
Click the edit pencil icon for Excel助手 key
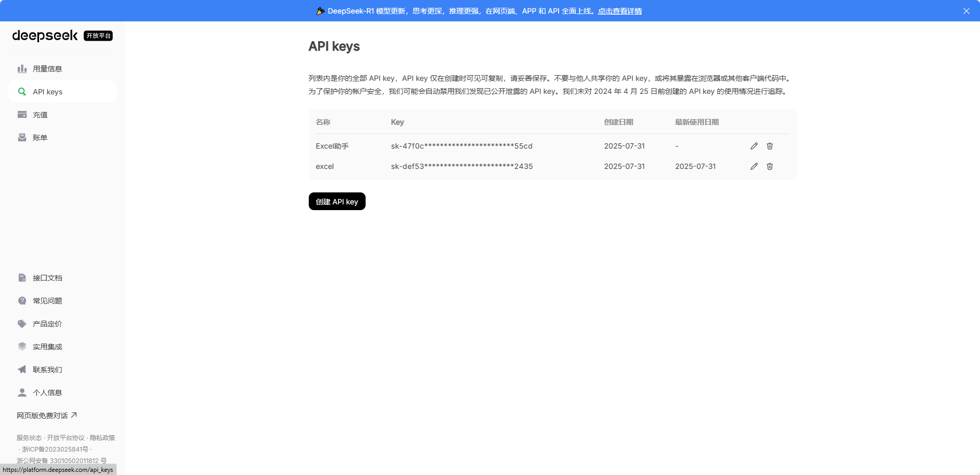click(754, 146)
